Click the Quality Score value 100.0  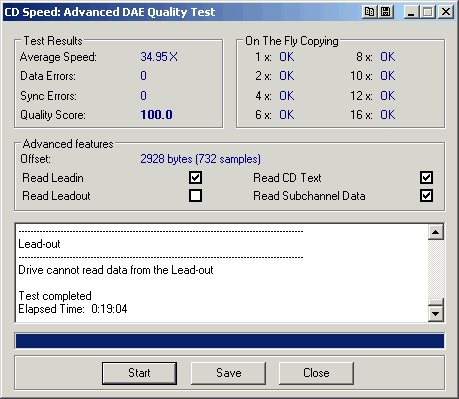(x=156, y=115)
